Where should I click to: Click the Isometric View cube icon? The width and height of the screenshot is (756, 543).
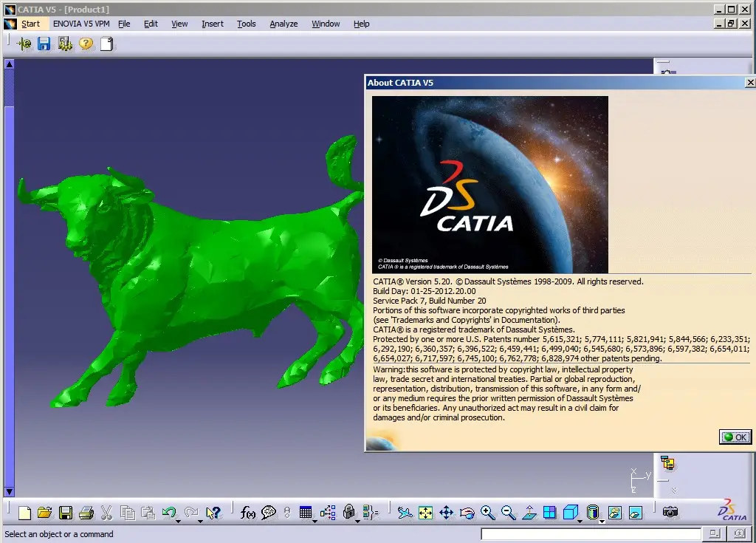tap(571, 512)
